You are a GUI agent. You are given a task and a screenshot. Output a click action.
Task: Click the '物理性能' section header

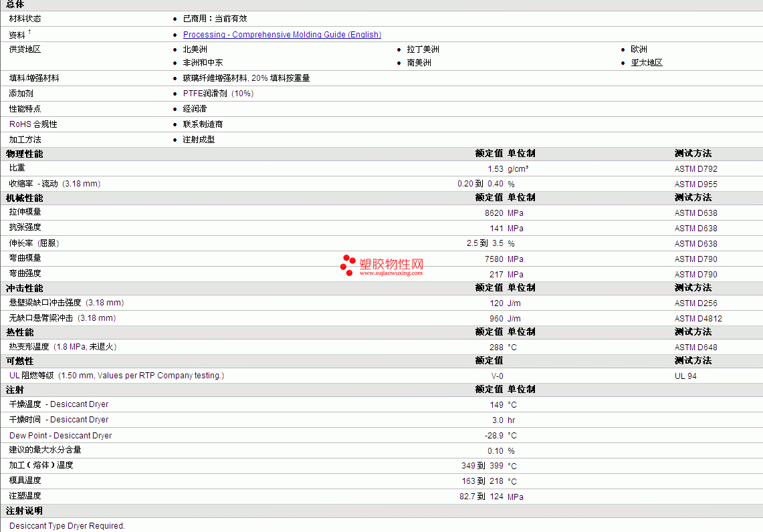[x=24, y=154]
